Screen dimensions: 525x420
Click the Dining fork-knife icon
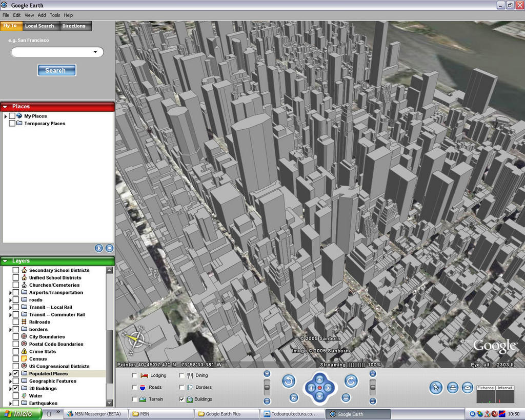point(190,375)
